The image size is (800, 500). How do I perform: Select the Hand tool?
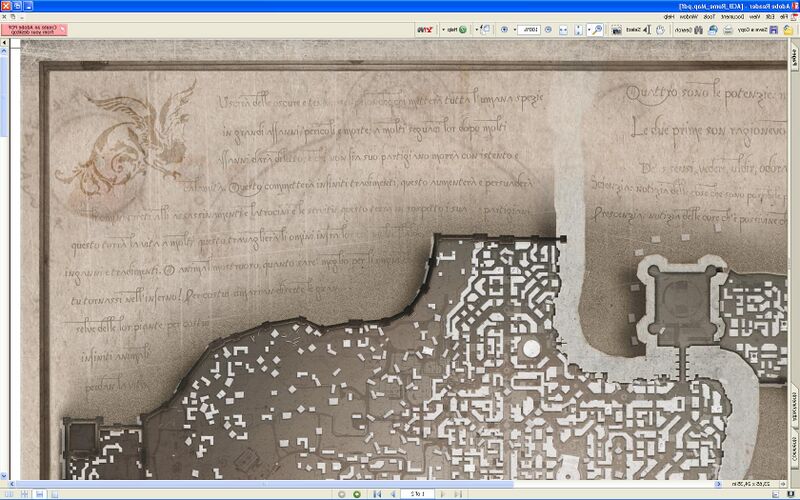[x=661, y=30]
